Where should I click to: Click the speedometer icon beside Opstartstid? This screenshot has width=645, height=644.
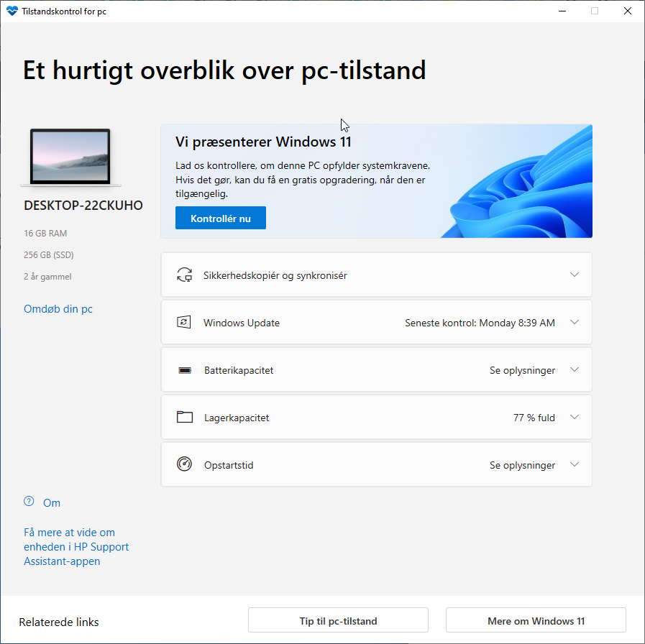(185, 464)
